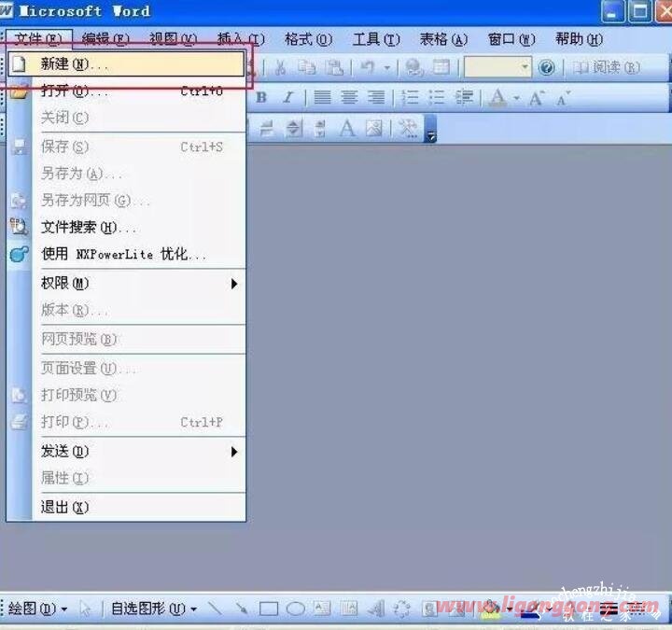
Task: Click the hammer tools icon in third toolbar
Action: [407, 128]
